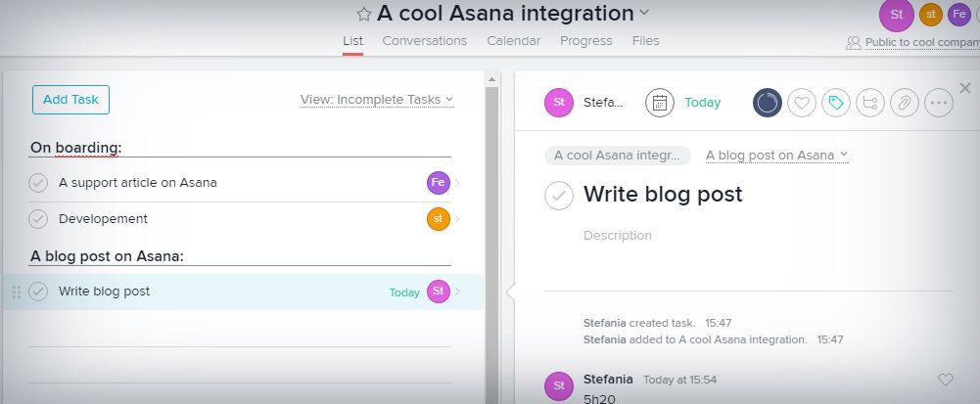
Task: Click the St avatar beside the comment
Action: pos(559,385)
